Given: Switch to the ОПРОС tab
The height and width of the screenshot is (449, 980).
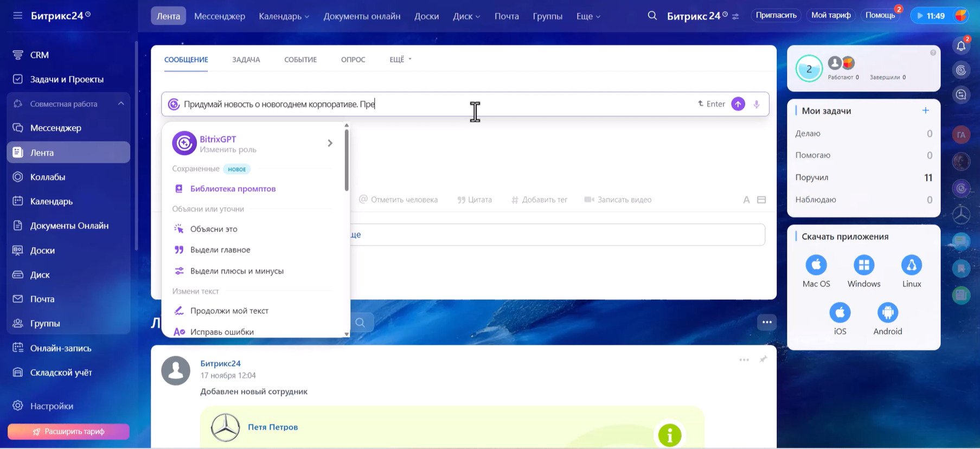Looking at the screenshot, I should [x=353, y=60].
